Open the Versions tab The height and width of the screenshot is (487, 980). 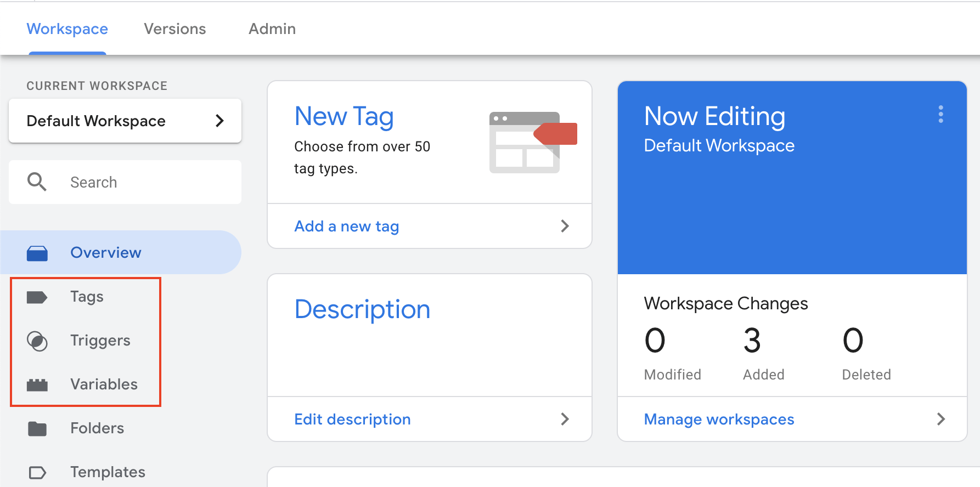point(175,29)
